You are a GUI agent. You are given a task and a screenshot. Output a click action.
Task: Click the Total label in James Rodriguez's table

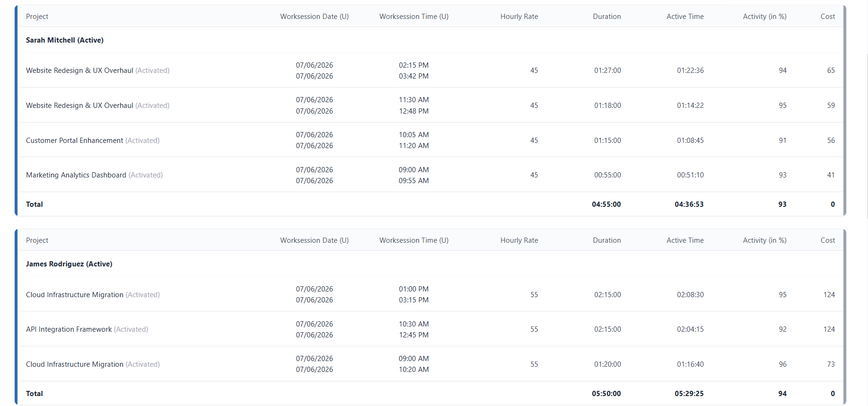(35, 394)
